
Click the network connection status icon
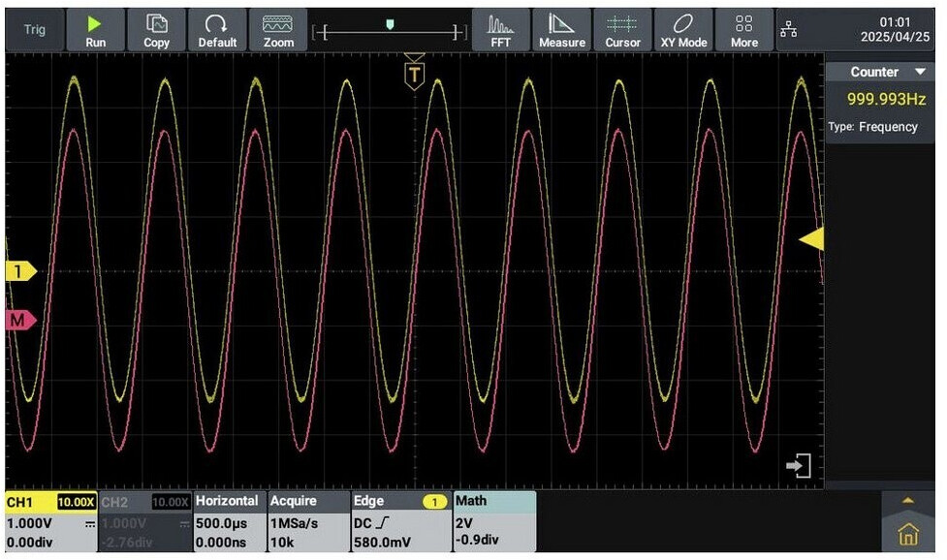[788, 30]
